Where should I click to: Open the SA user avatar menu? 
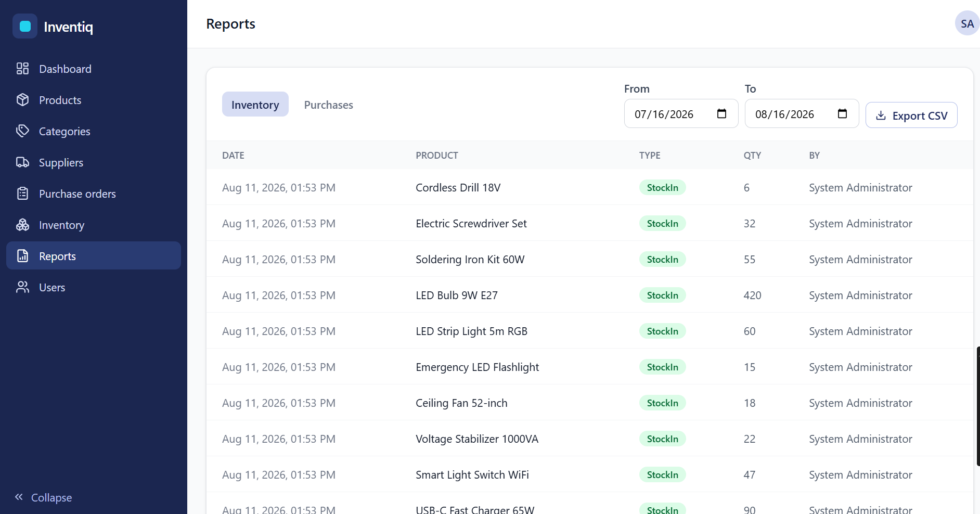(967, 23)
